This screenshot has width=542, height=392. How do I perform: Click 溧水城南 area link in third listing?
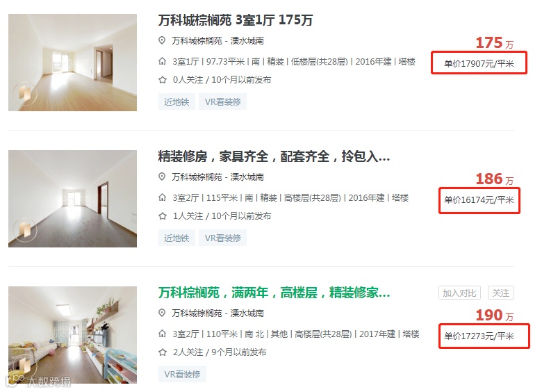tap(247, 313)
